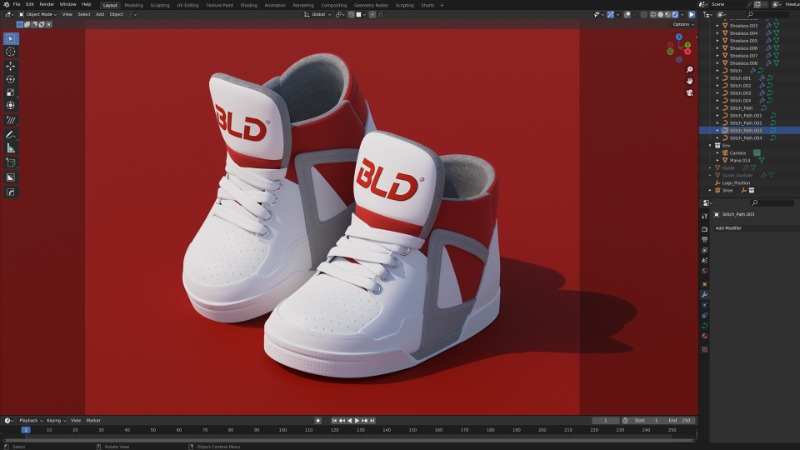Collapse the Env collection in outliner
Image resolution: width=800 pixels, height=450 pixels.
click(x=711, y=145)
